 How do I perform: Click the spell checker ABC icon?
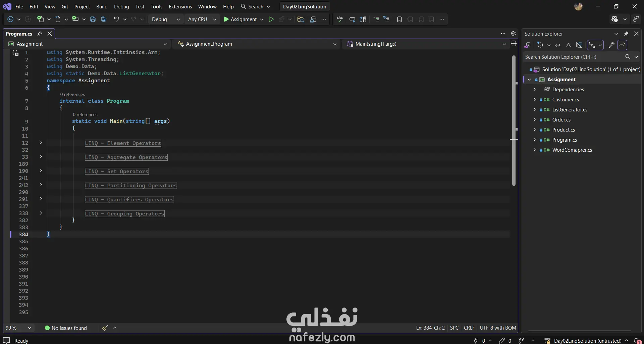(340, 19)
